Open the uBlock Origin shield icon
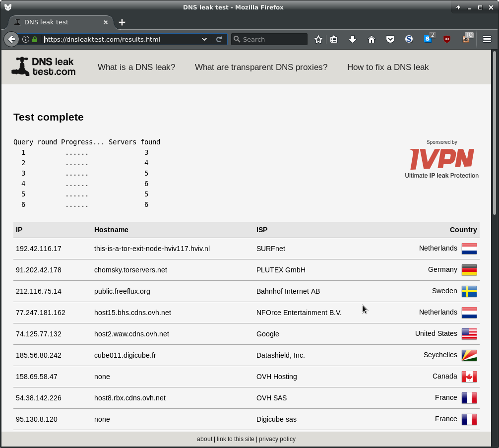This screenshot has height=448, width=499. coord(447,39)
